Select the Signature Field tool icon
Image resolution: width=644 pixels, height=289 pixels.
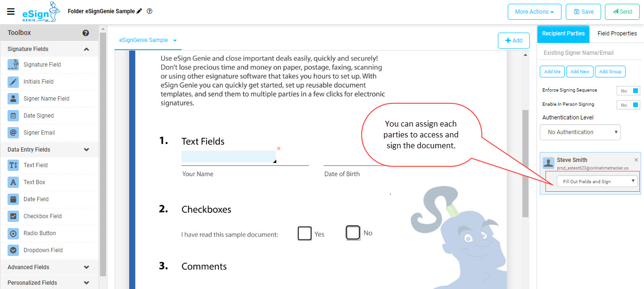13,65
